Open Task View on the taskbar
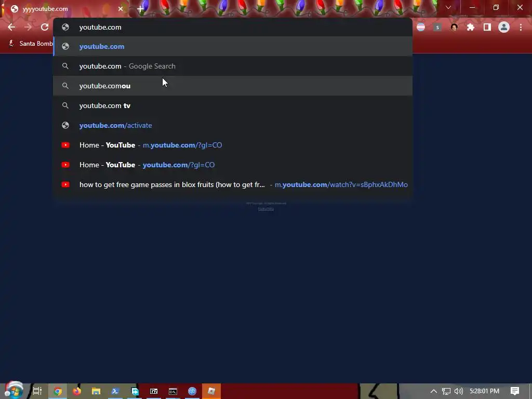This screenshot has width=532, height=399. (x=37, y=391)
